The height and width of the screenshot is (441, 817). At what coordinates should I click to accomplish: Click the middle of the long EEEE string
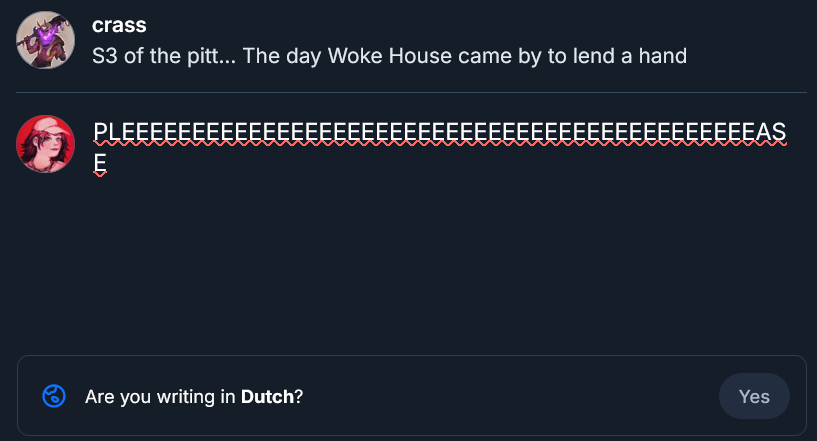click(430, 133)
